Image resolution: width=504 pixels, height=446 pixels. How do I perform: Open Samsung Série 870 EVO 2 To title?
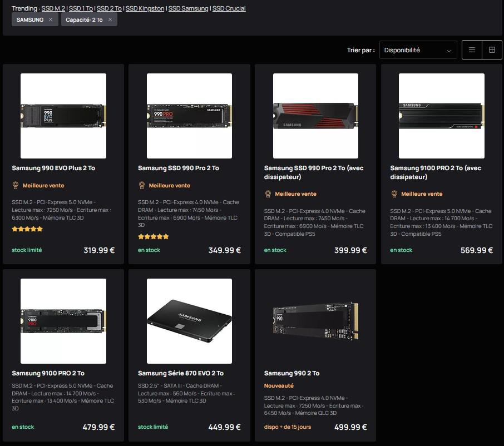(181, 373)
